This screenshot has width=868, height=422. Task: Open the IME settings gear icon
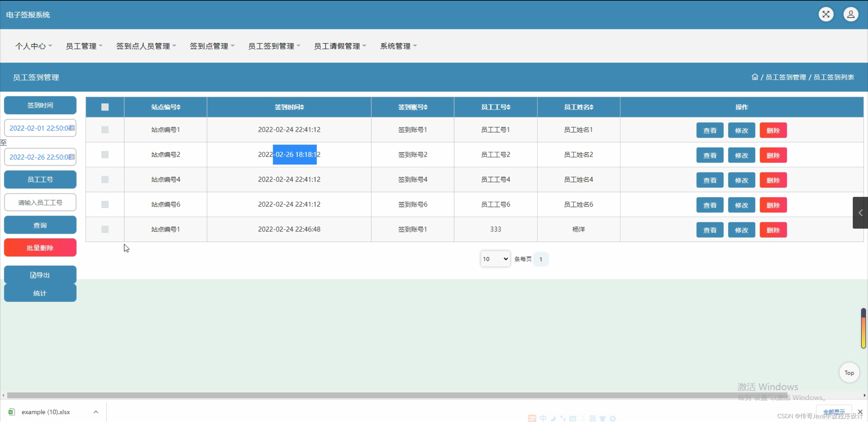pyautogui.click(x=613, y=418)
